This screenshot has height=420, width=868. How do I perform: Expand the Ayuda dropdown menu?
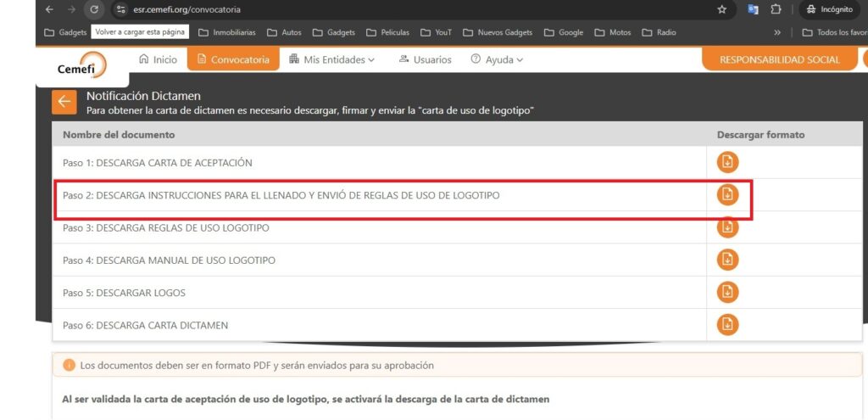pyautogui.click(x=497, y=59)
